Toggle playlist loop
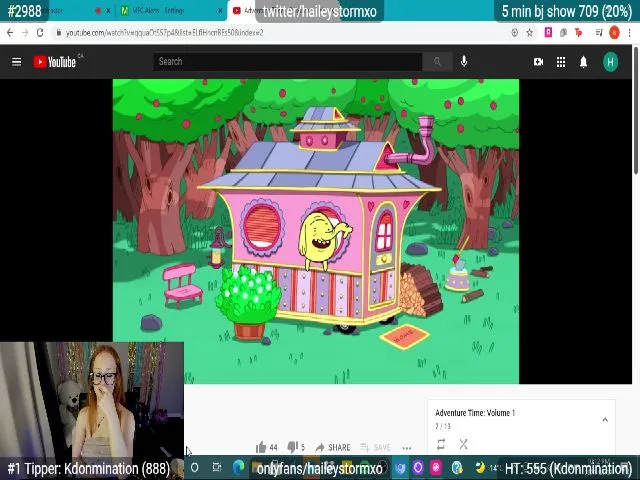640x480 pixels. 441,444
